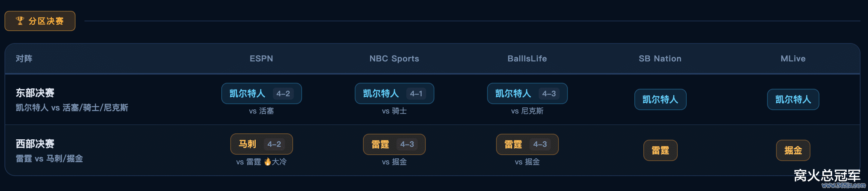Select the ESPN column header
The image size is (868, 191).
(x=261, y=59)
